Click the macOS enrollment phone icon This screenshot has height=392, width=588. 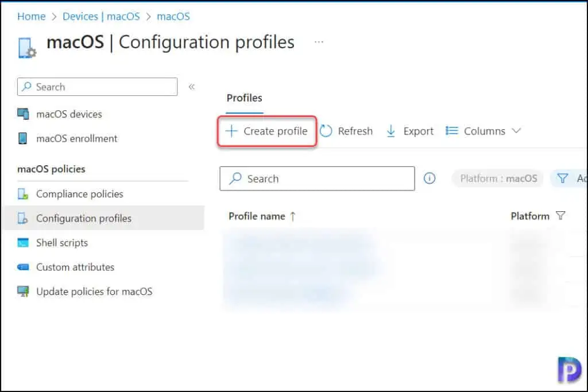click(x=22, y=138)
